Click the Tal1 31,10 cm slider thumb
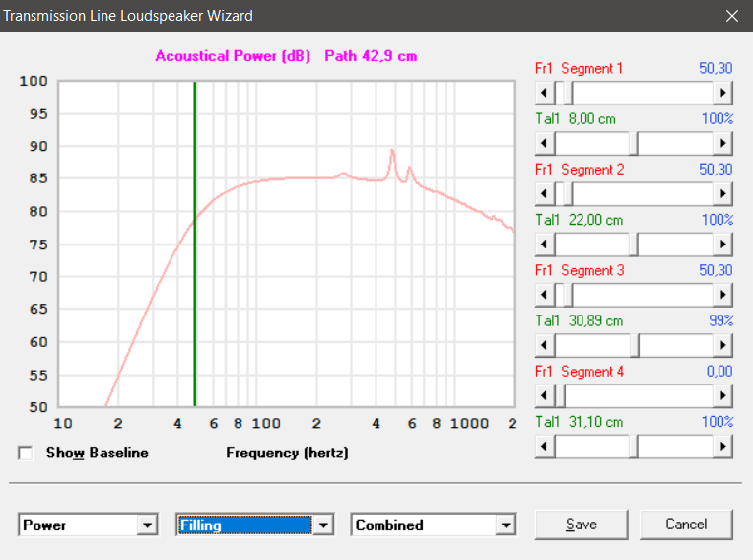Screen dimensions: 753x560 (x=633, y=447)
